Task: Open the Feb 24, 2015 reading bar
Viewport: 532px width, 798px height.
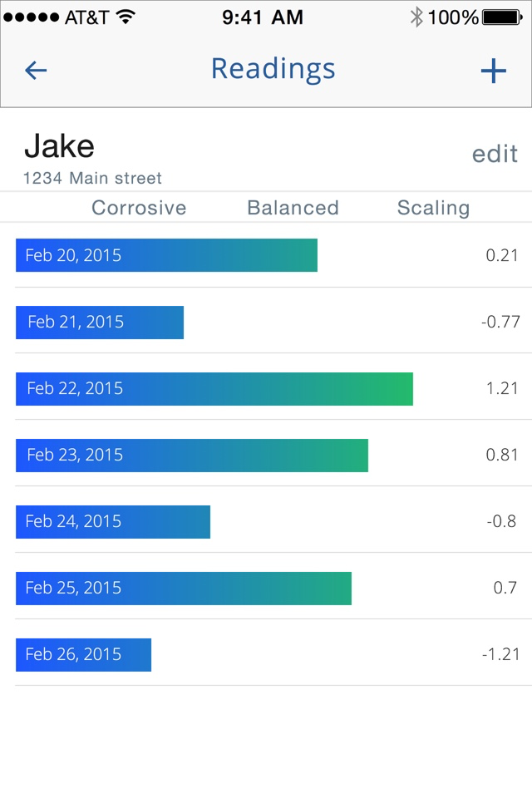Action: [x=113, y=522]
